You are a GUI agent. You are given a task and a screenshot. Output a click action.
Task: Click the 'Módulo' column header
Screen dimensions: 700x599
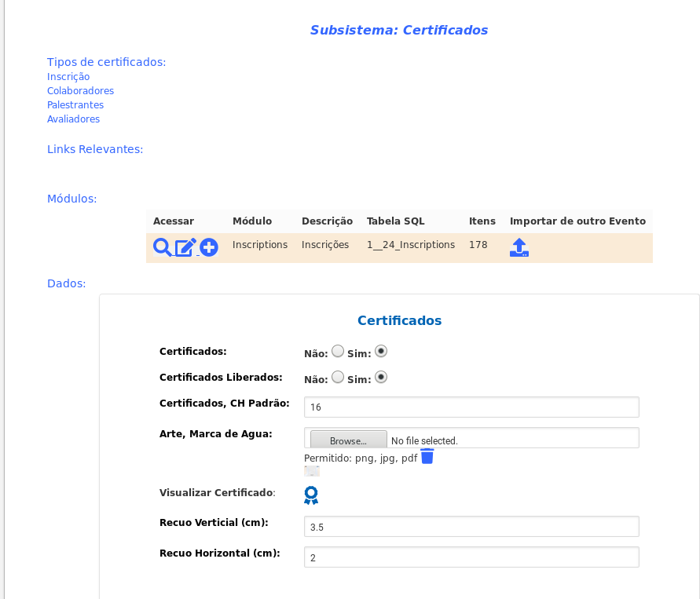[x=252, y=221]
